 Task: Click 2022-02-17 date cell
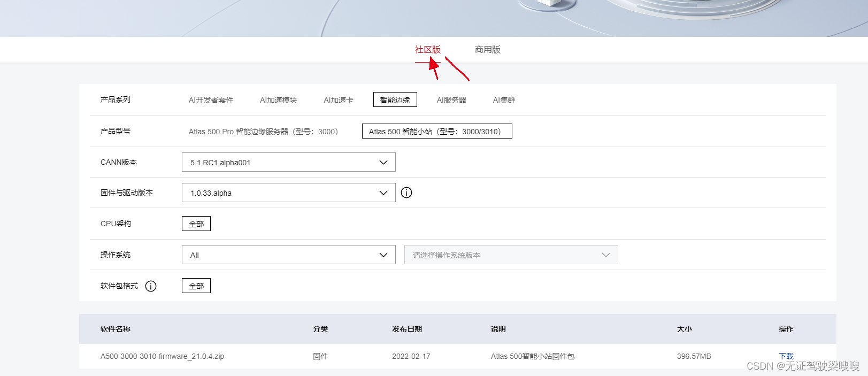(411, 356)
